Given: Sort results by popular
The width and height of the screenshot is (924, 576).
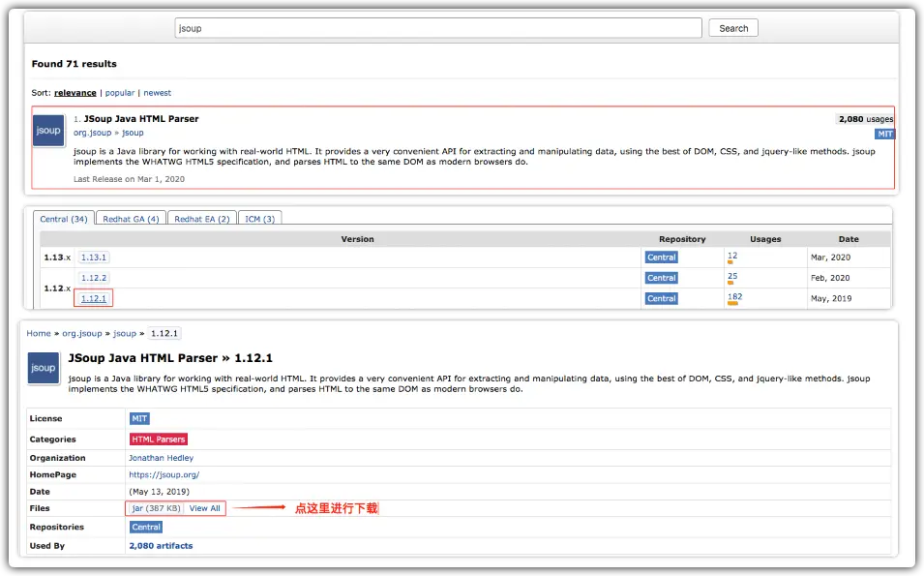Looking at the screenshot, I should (120, 93).
